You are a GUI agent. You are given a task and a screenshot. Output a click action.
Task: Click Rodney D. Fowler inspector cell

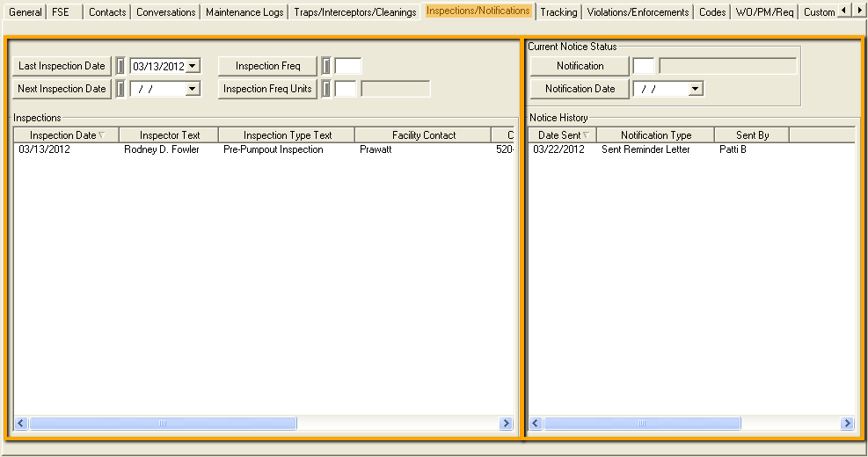click(162, 149)
